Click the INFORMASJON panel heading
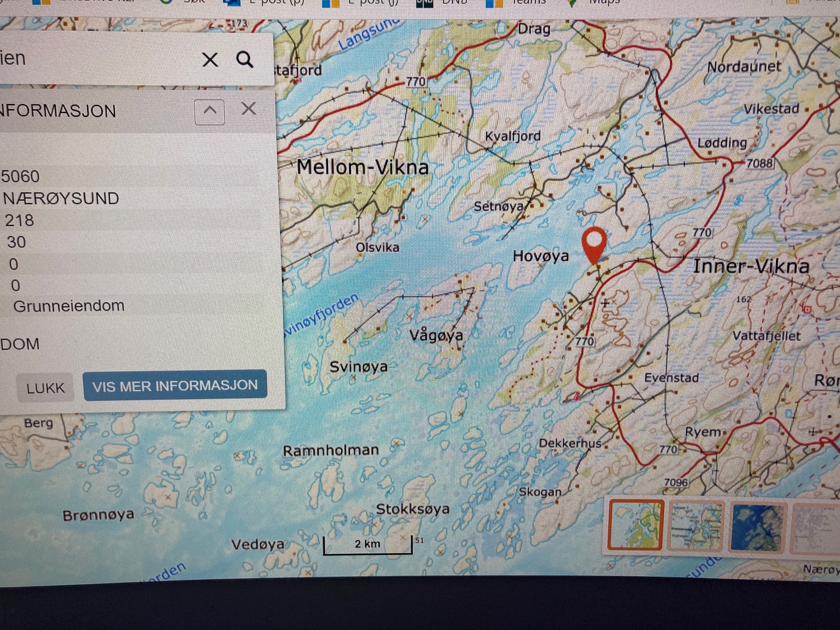This screenshot has width=840, height=630. tap(58, 111)
